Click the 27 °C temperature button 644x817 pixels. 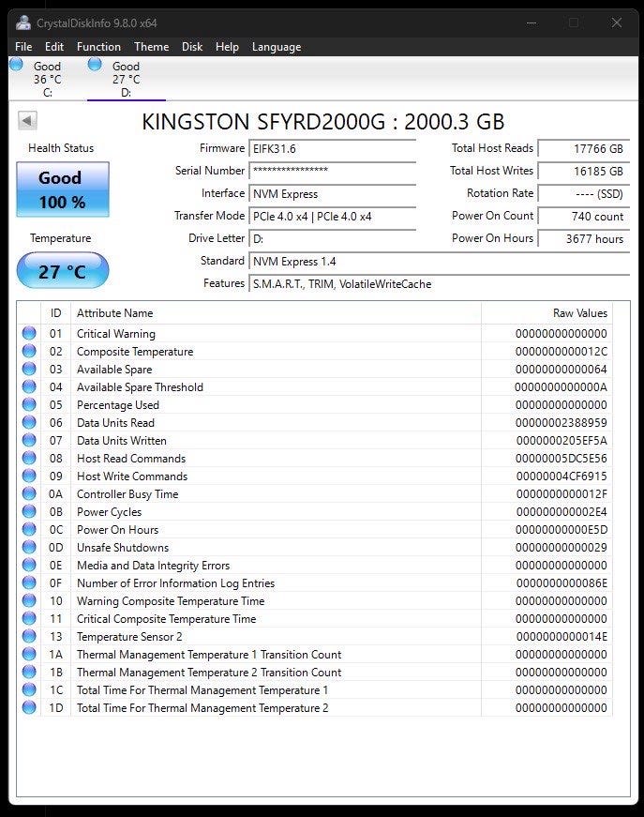tap(63, 270)
